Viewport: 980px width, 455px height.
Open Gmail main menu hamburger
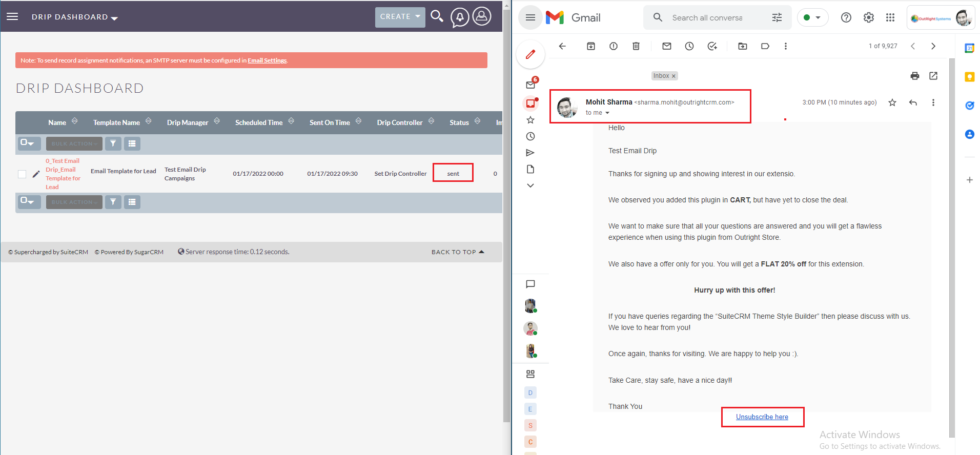pyautogui.click(x=530, y=17)
